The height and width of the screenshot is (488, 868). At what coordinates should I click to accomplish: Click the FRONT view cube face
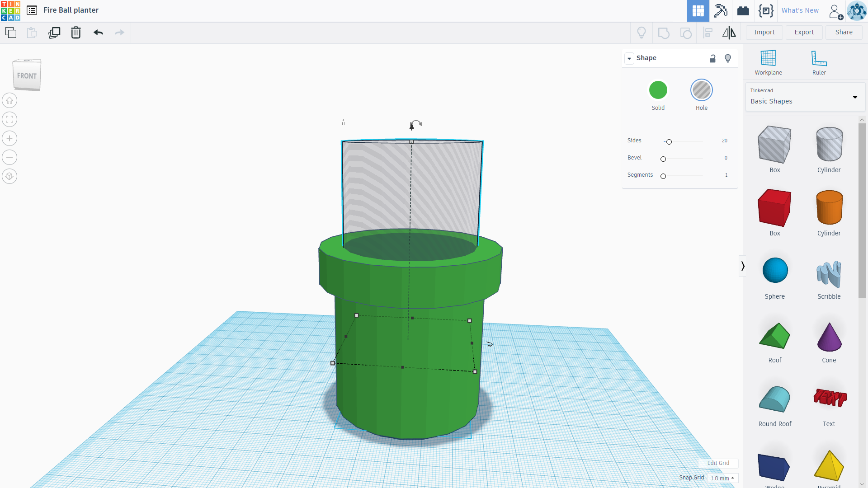(27, 75)
